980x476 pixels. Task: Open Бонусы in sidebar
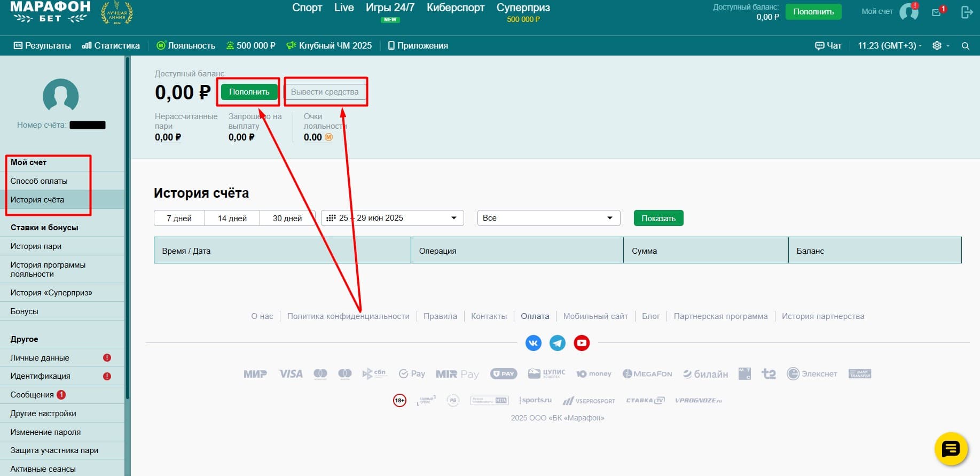point(62,311)
